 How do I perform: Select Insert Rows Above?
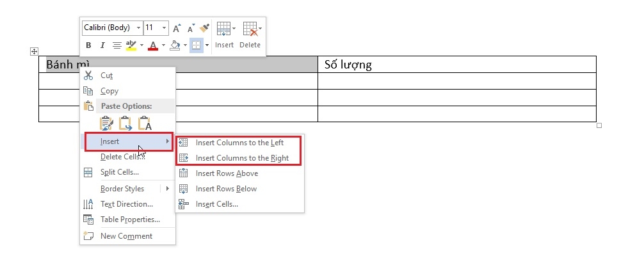click(240, 173)
